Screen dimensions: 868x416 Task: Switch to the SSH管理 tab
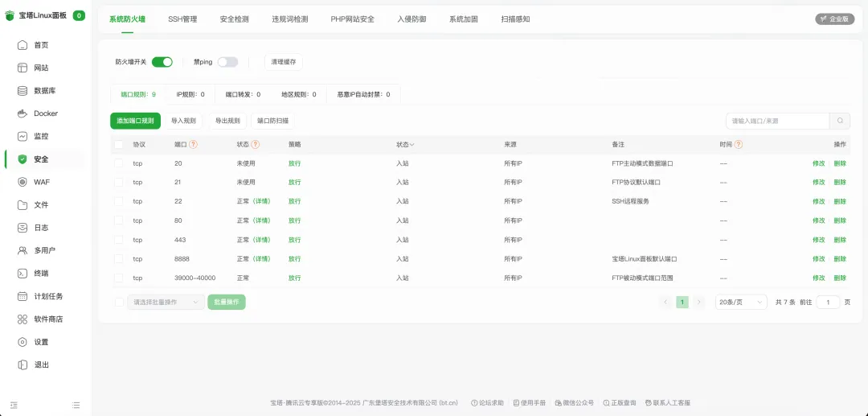pyautogui.click(x=182, y=19)
